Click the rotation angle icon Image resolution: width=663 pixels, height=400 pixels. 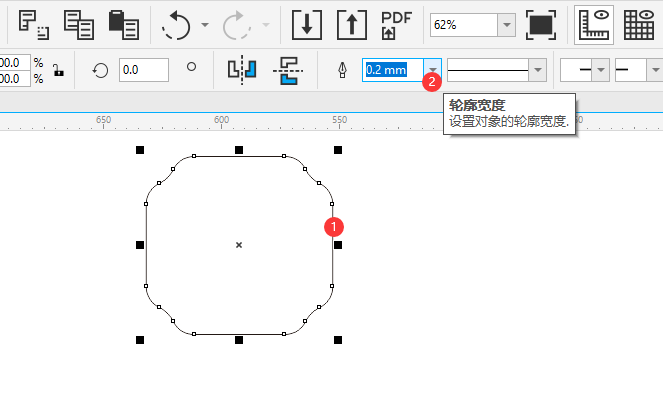100,71
